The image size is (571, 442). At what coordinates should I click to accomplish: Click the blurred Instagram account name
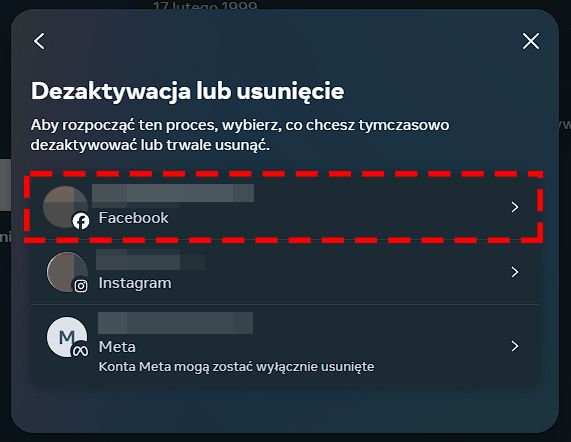(x=150, y=260)
